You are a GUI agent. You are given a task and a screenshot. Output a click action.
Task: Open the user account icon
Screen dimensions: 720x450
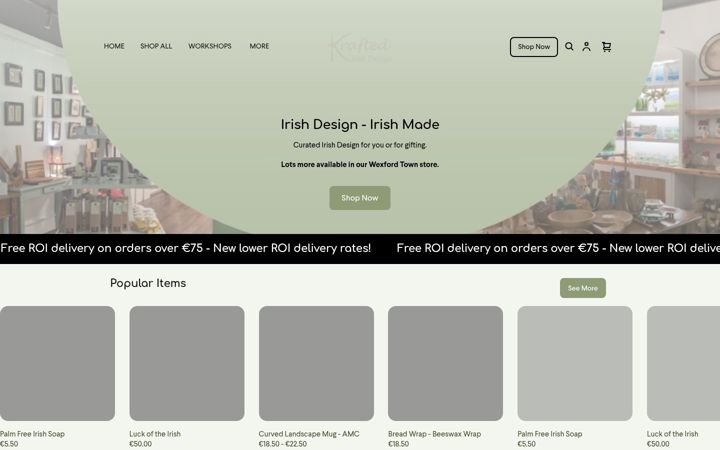[586, 46]
